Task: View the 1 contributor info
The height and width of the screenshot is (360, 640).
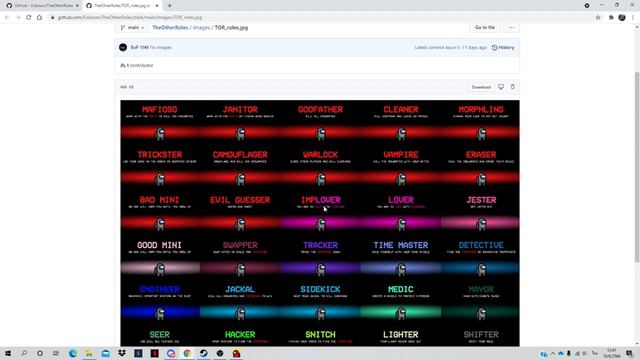Action: coord(137,65)
